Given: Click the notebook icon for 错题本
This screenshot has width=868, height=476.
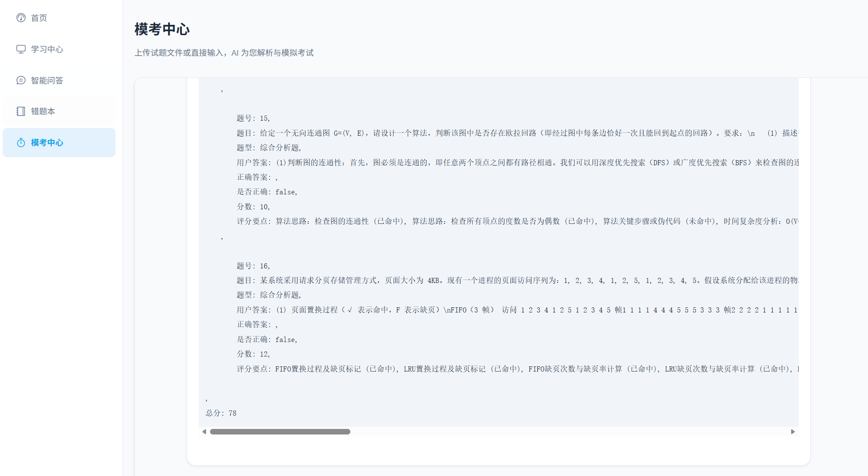Looking at the screenshot, I should pyautogui.click(x=21, y=111).
